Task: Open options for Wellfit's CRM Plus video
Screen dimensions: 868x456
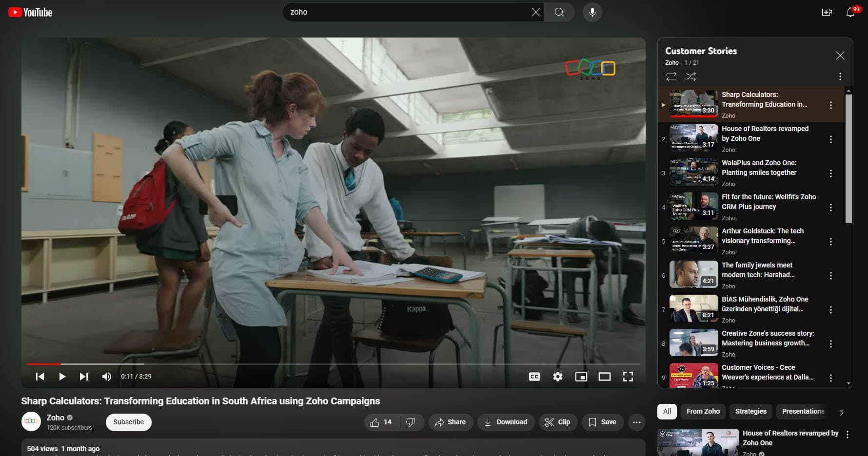Action: click(x=831, y=208)
